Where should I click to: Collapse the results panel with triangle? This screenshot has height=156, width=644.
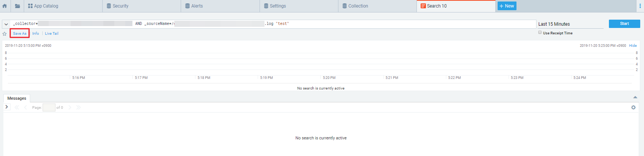[635, 97]
